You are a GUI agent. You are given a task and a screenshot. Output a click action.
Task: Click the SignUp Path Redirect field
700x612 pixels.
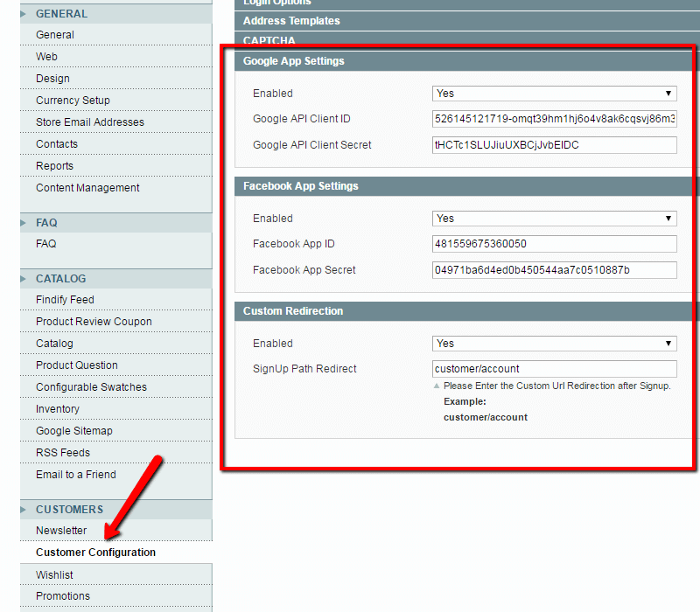pyautogui.click(x=554, y=369)
